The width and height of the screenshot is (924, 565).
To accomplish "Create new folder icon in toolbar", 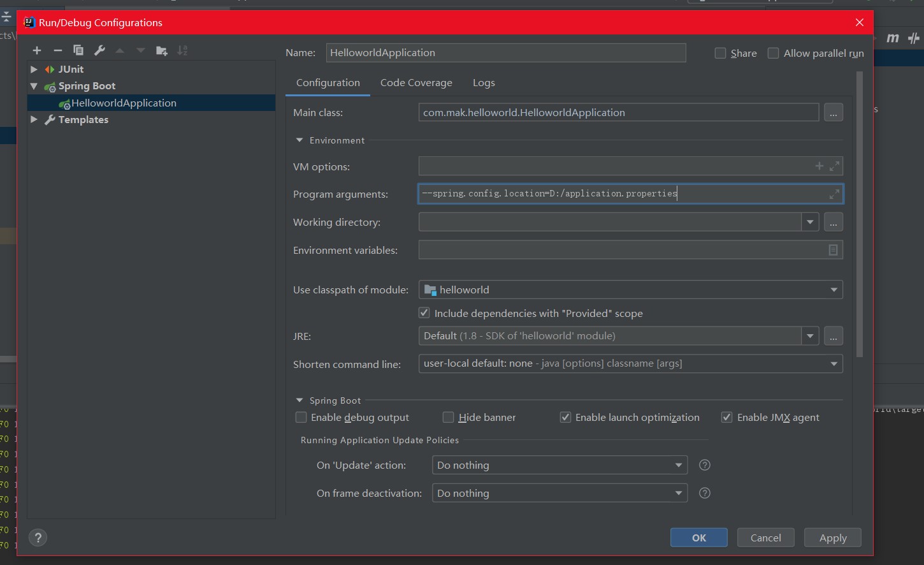I will [162, 50].
